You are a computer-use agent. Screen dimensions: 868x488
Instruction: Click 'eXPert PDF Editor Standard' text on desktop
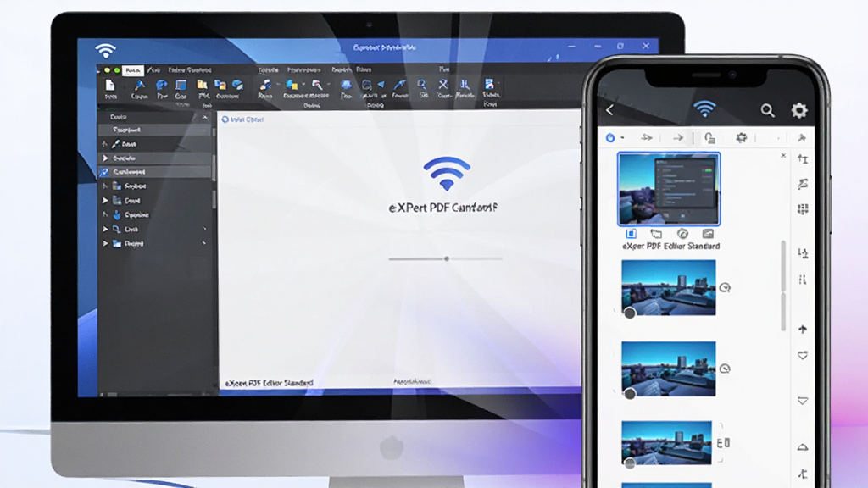coord(269,383)
